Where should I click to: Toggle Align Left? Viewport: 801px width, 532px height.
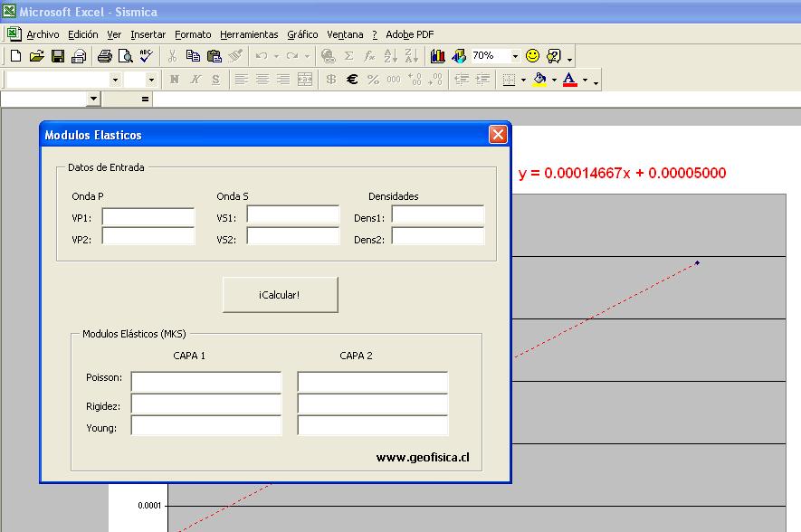point(242,79)
